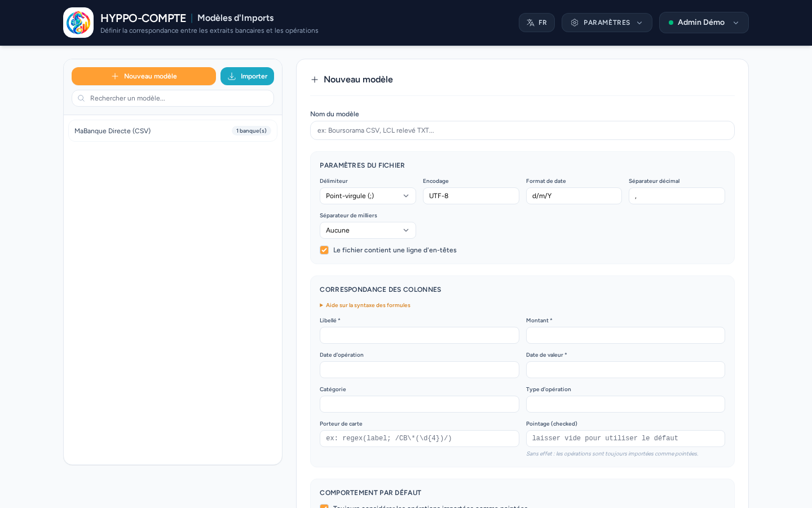Viewport: 812px width, 508px height.
Task: Click the magnifier icon in search box
Action: point(81,98)
